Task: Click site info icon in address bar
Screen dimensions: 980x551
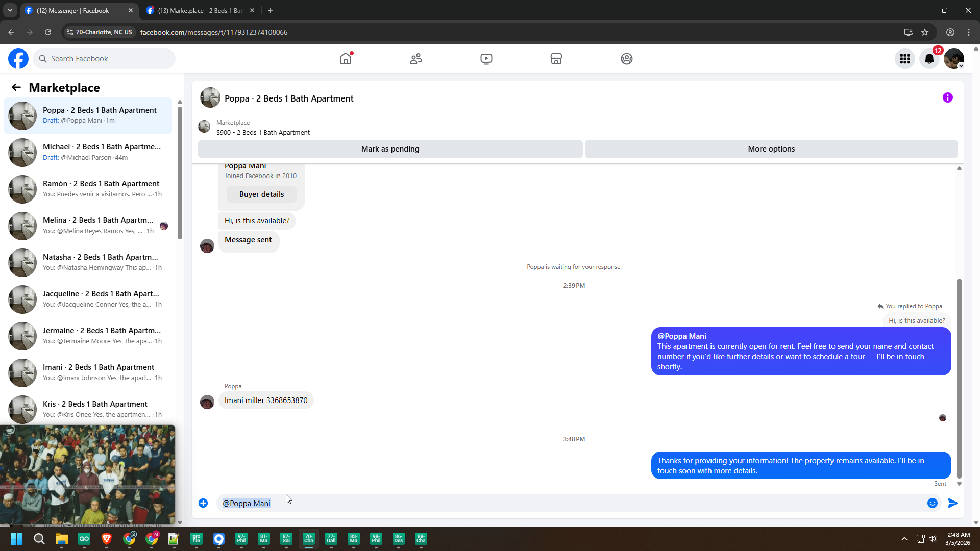Action: point(70,32)
